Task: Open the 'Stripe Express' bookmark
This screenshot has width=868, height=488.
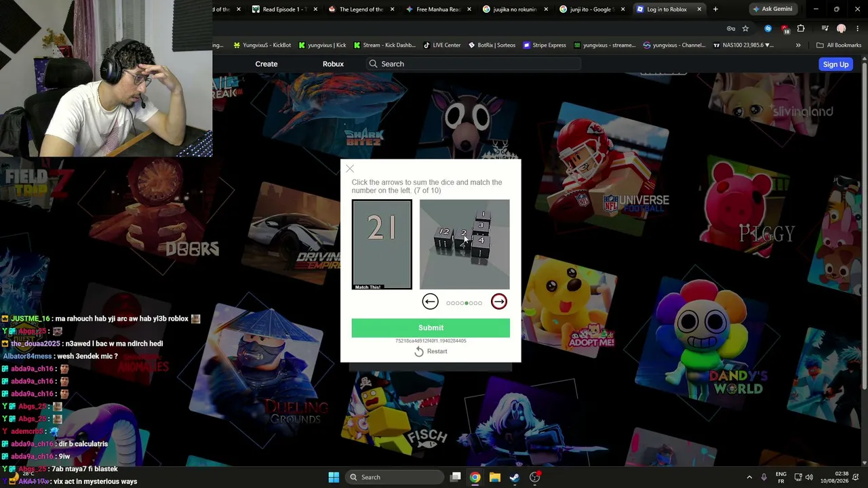Action: click(545, 45)
